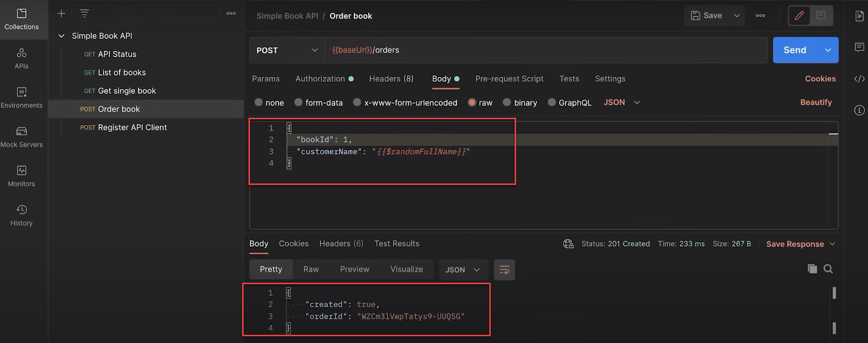Switch to the Params tab
Screen dimensions: 868x343
[x=266, y=79]
